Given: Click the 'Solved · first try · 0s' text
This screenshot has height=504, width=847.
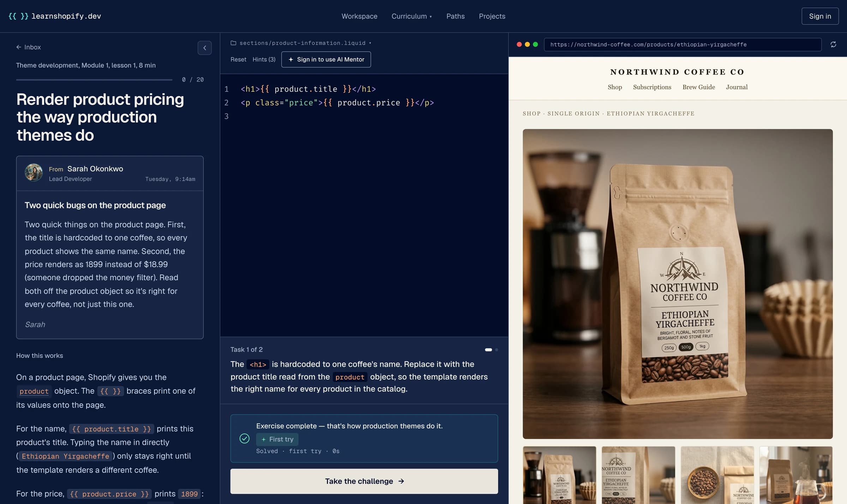Looking at the screenshot, I should 298,451.
